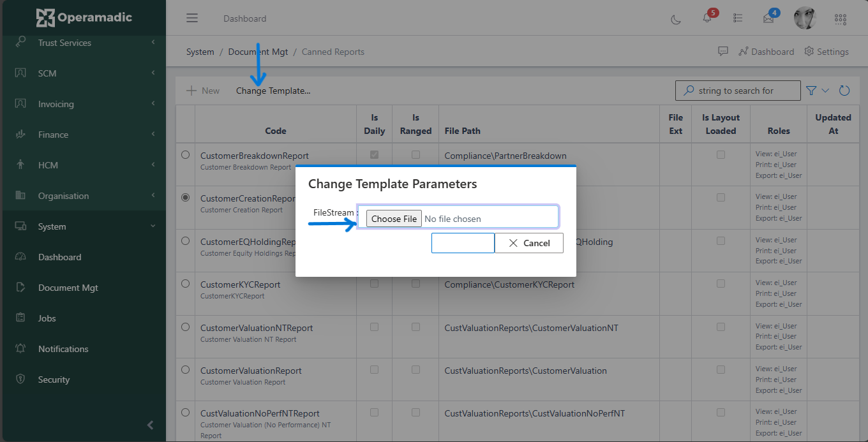Sort by Code column header
This screenshot has height=442, width=868.
[276, 131]
